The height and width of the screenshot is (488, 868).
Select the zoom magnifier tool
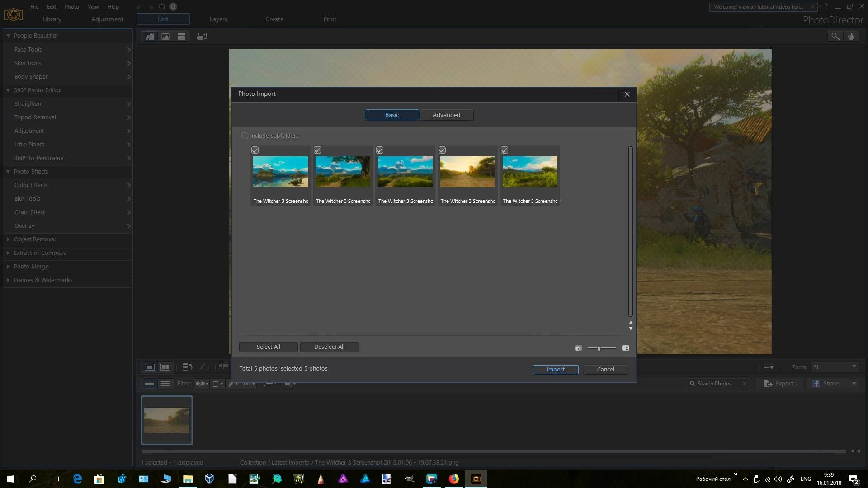835,36
